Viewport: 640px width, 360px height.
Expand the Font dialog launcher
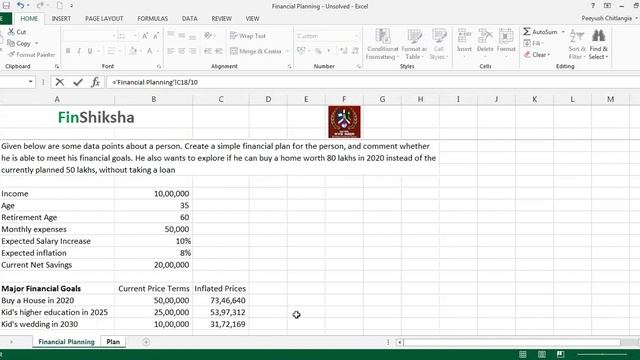pos(159,66)
